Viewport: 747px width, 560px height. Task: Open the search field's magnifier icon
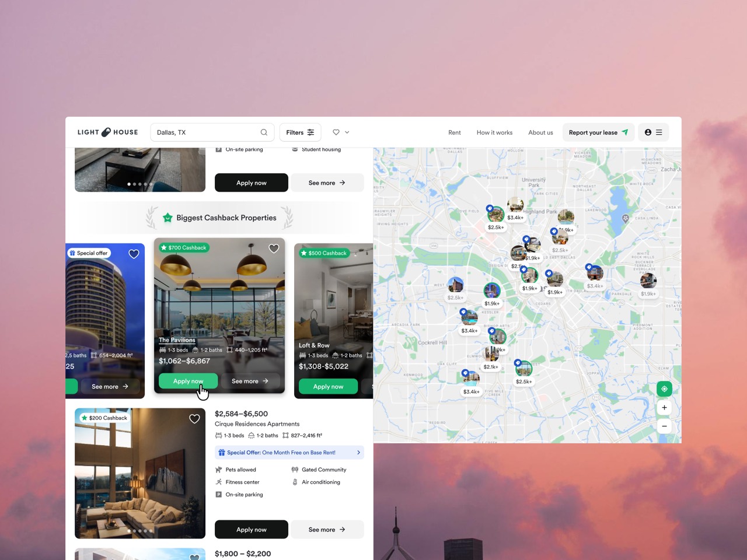[x=264, y=132]
